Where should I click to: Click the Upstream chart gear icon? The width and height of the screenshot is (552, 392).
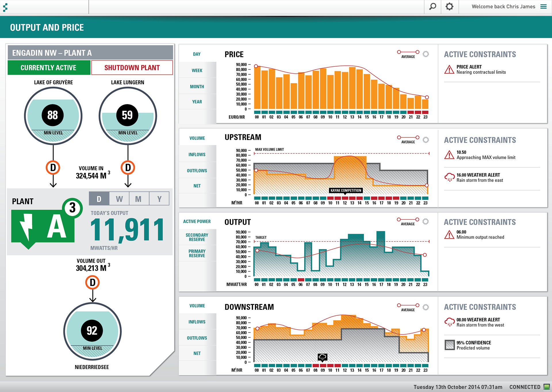[426, 140]
